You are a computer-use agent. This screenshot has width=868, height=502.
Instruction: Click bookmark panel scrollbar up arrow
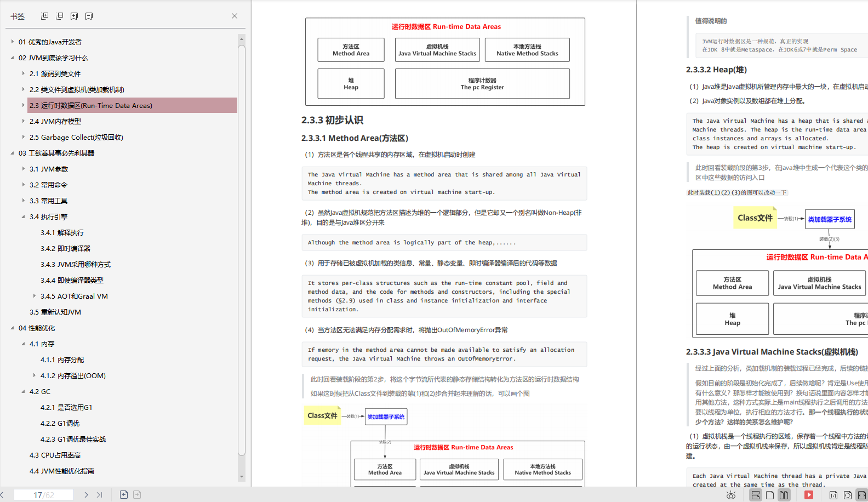242,38
